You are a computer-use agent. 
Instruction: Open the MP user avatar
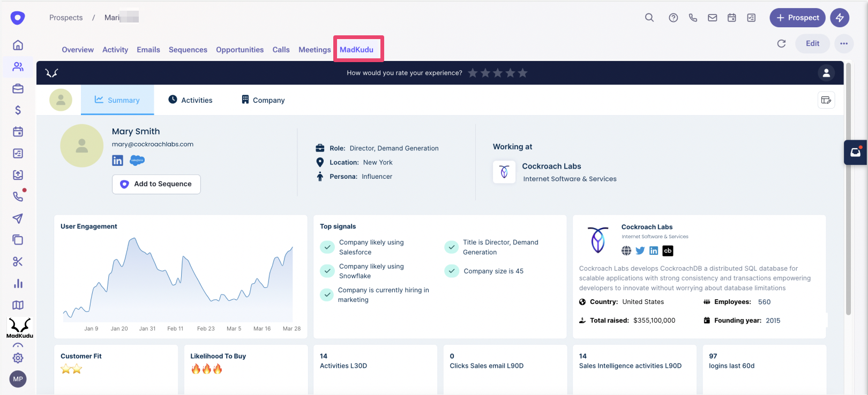click(18, 379)
